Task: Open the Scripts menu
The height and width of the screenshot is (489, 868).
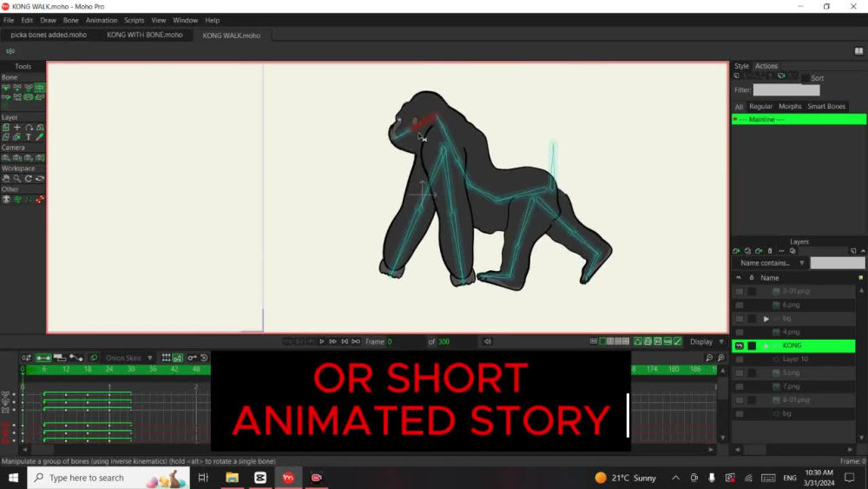Action: 134,21
